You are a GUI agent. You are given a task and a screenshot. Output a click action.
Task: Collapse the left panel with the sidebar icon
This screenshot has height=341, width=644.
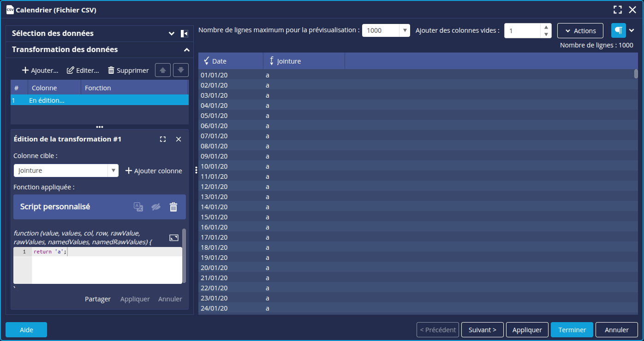(x=184, y=34)
